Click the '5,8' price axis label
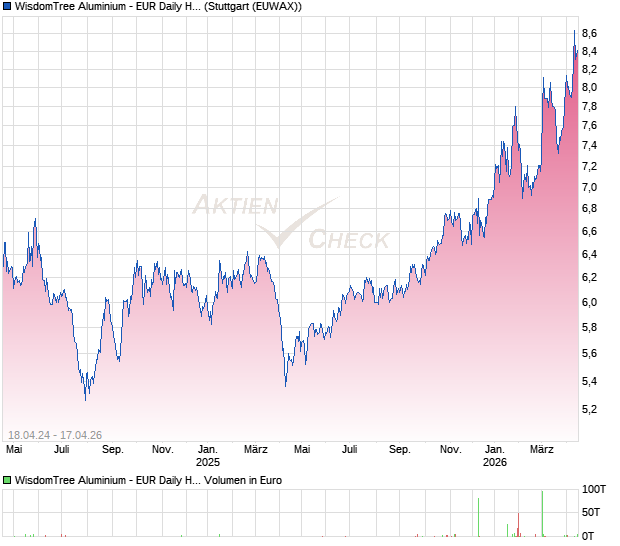This screenshot has height=546, width=620. [x=589, y=328]
